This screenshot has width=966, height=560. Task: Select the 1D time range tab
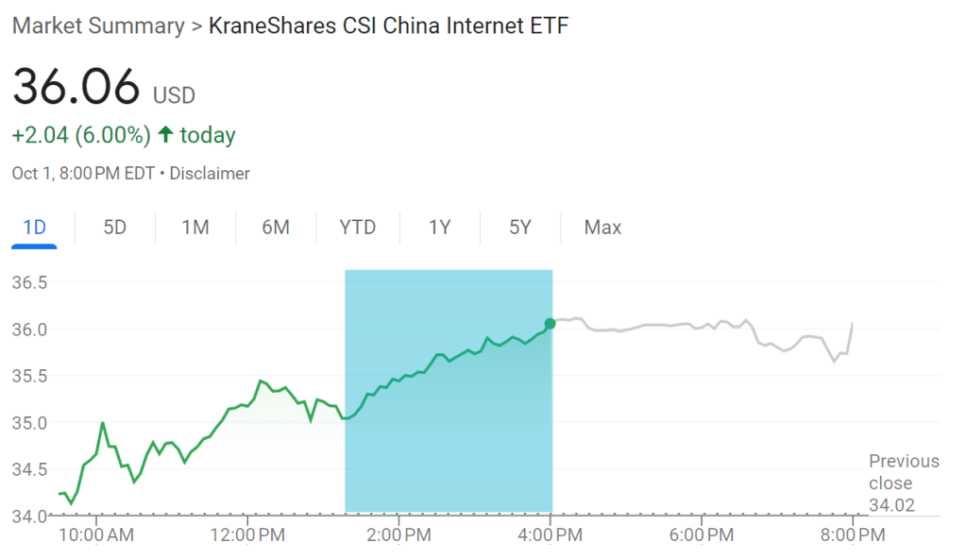tap(34, 228)
